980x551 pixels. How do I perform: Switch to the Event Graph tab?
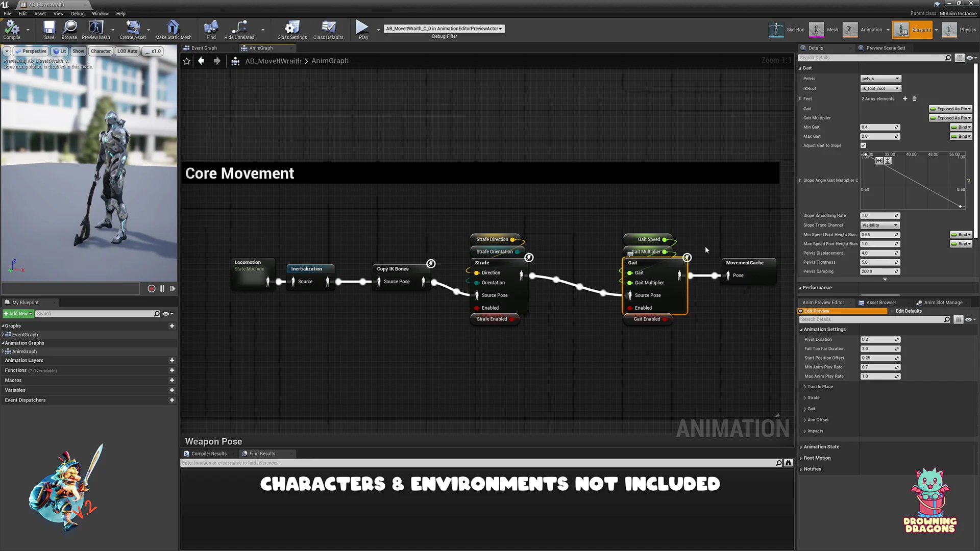(204, 48)
